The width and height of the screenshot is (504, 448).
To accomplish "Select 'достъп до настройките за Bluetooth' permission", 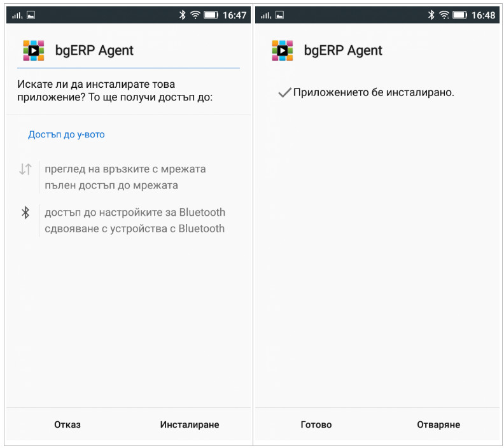I will (135, 213).
